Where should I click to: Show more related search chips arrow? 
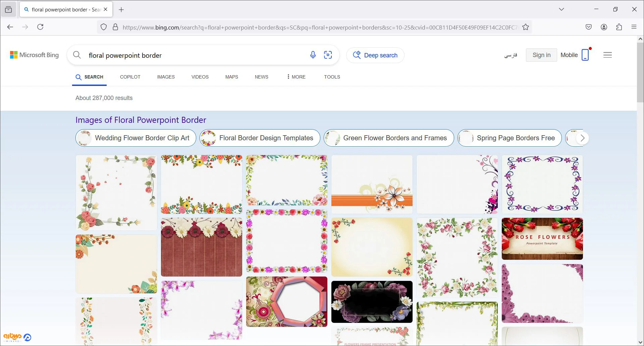(583, 138)
